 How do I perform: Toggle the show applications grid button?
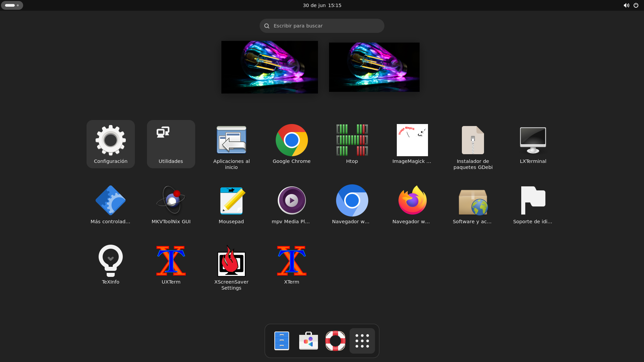click(362, 341)
